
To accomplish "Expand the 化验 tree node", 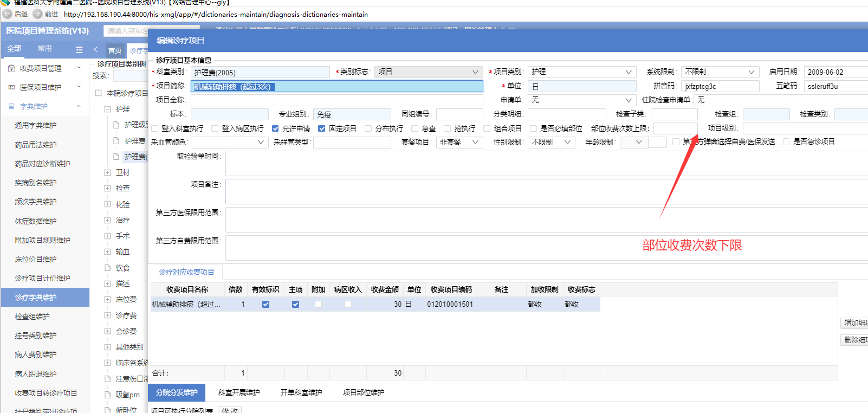I will [107, 204].
